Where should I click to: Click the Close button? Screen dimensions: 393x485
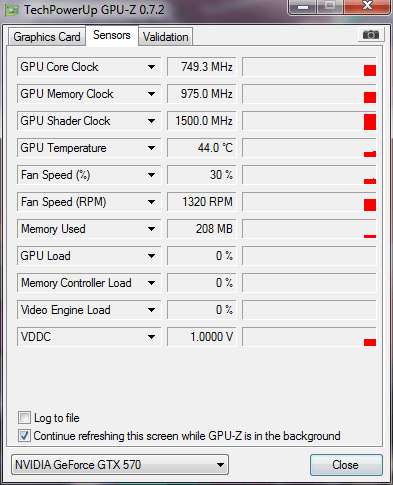tap(346, 465)
